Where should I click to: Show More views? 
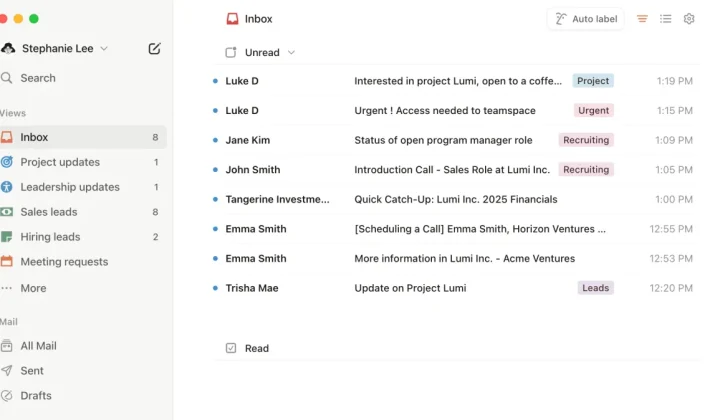(x=83, y=288)
